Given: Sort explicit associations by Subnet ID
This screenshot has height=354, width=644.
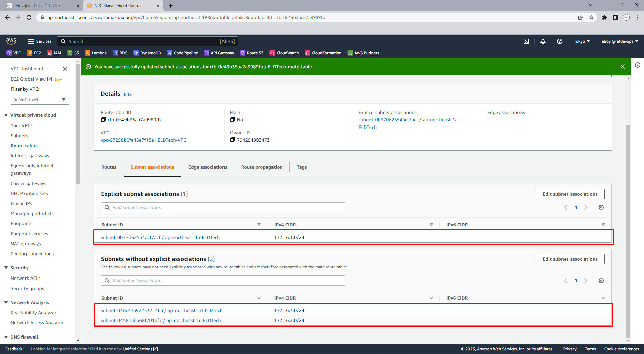Looking at the screenshot, I should click(259, 225).
